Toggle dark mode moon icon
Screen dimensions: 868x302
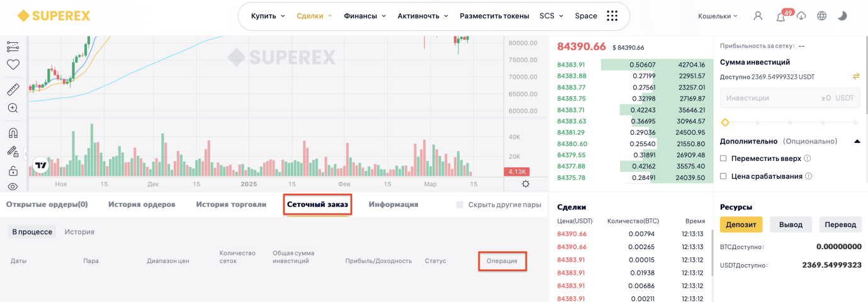[842, 16]
